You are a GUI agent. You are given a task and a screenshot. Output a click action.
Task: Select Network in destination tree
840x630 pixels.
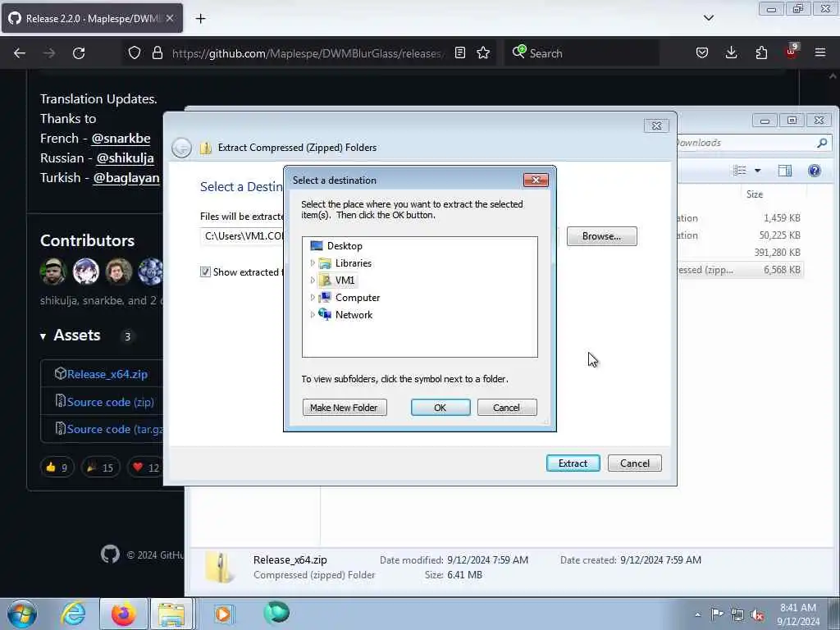click(x=354, y=314)
